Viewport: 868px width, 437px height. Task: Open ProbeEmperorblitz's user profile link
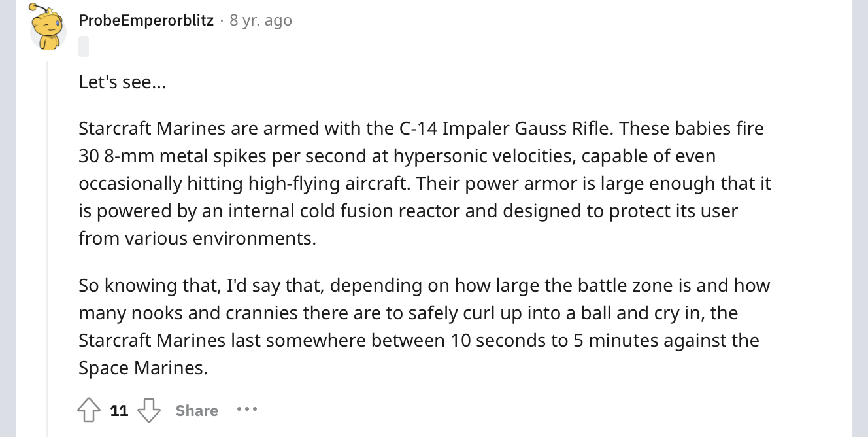click(x=146, y=20)
